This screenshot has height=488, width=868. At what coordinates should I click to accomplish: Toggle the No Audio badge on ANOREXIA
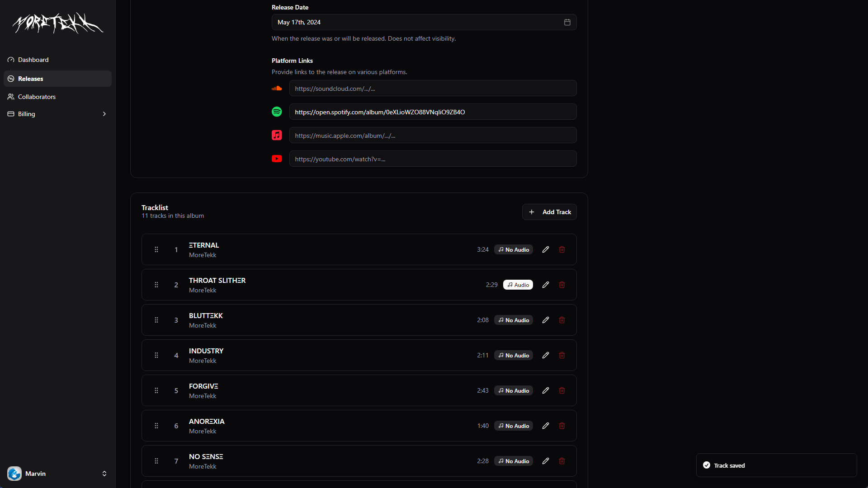(x=513, y=426)
